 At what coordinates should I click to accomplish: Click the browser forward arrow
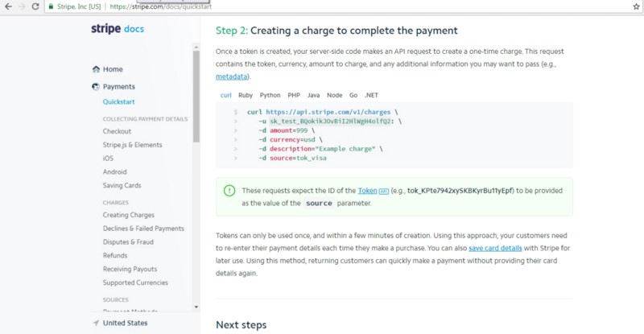(x=22, y=6)
